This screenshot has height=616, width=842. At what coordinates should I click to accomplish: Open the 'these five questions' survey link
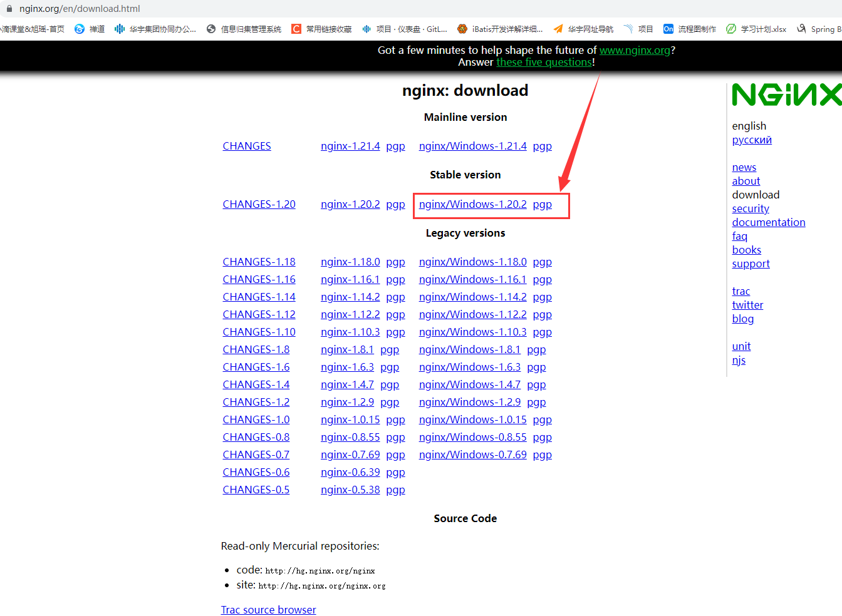point(544,62)
